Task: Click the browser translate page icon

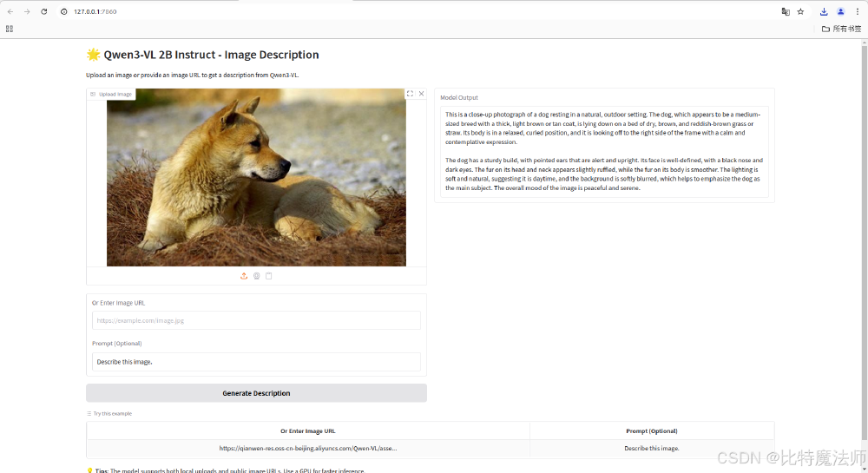Action: (786, 11)
